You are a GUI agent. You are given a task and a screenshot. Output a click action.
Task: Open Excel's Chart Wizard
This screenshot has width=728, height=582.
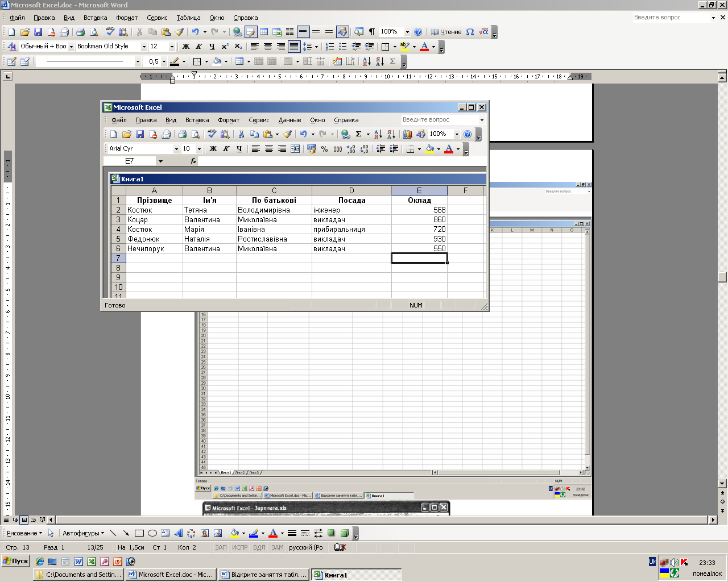tap(407, 134)
